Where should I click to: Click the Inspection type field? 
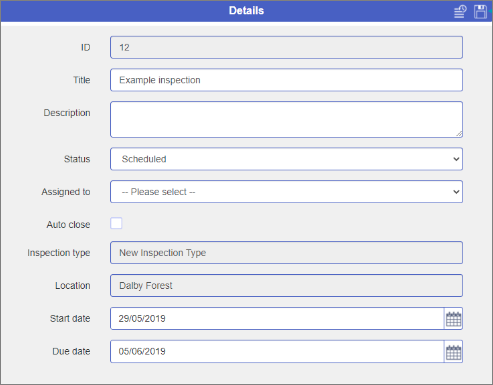coord(286,253)
